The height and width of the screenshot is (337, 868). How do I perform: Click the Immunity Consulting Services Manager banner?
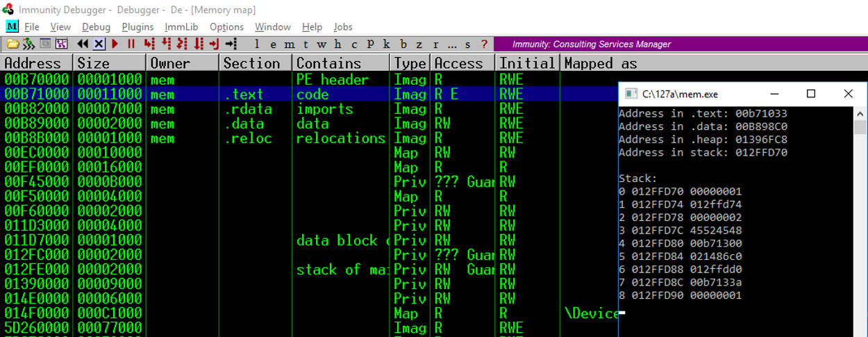click(x=592, y=44)
